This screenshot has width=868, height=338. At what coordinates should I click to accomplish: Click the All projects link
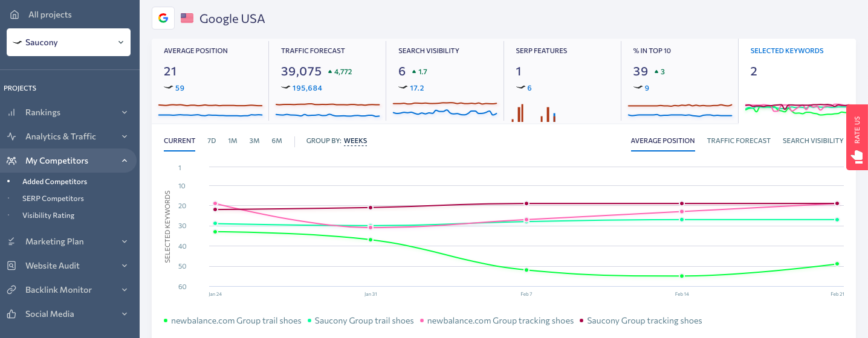pyautogui.click(x=50, y=14)
